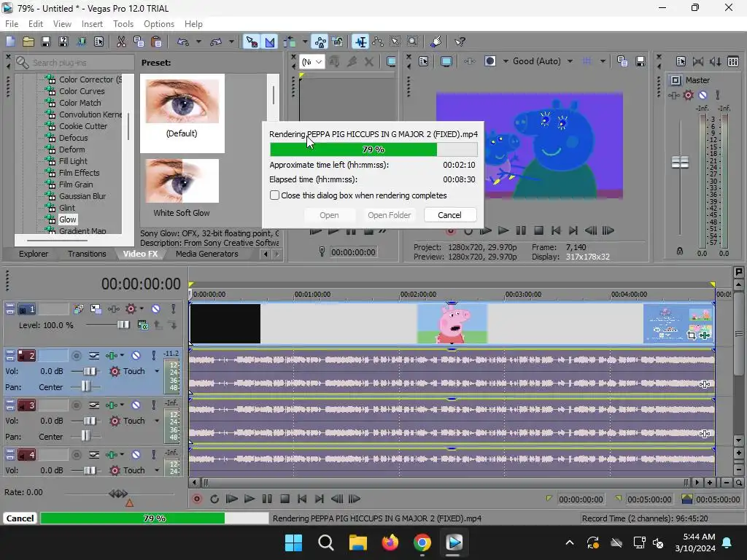Toggle Ignore Event Grouping in toolbar
Screen dimensions: 747x560
tap(338, 42)
